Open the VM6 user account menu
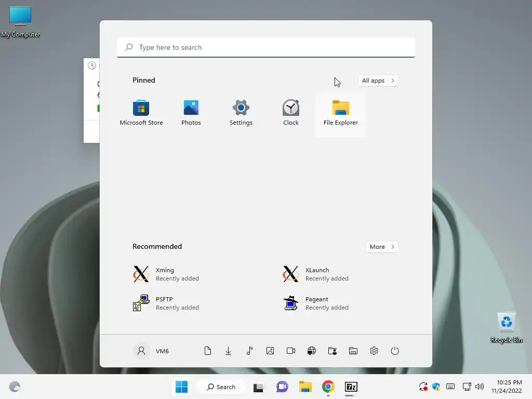This screenshot has height=399, width=532. 151,351
